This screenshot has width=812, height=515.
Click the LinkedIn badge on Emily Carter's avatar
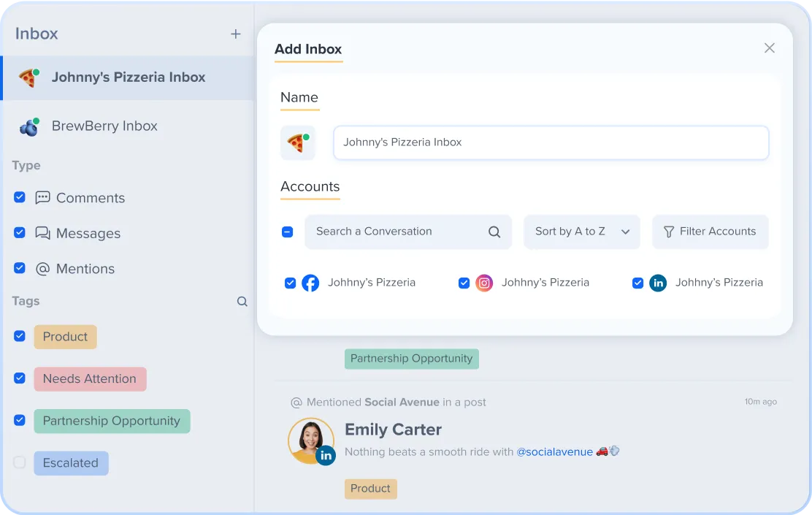click(326, 455)
